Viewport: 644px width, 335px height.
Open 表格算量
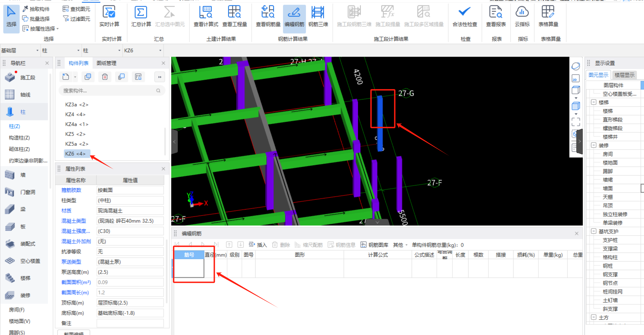[x=548, y=17]
